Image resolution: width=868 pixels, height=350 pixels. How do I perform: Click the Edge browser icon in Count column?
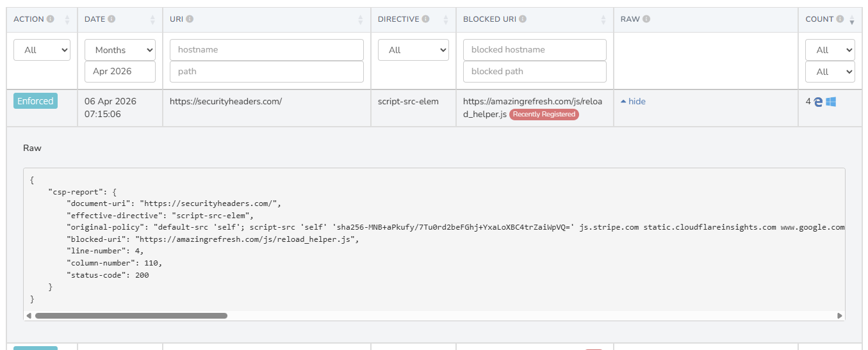818,102
